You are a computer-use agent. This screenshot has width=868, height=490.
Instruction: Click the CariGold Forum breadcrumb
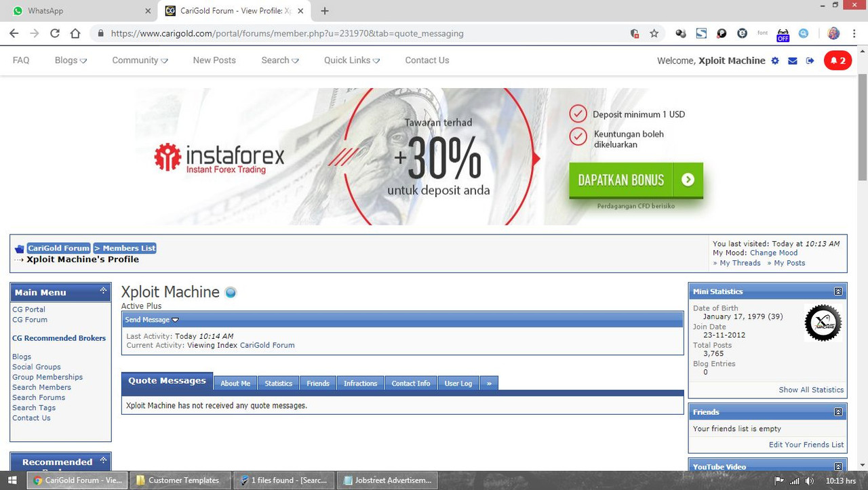(x=58, y=248)
